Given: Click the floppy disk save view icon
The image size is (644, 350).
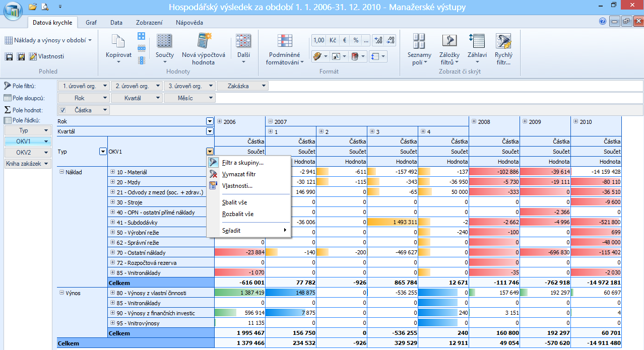Looking at the screenshot, I should [9, 56].
